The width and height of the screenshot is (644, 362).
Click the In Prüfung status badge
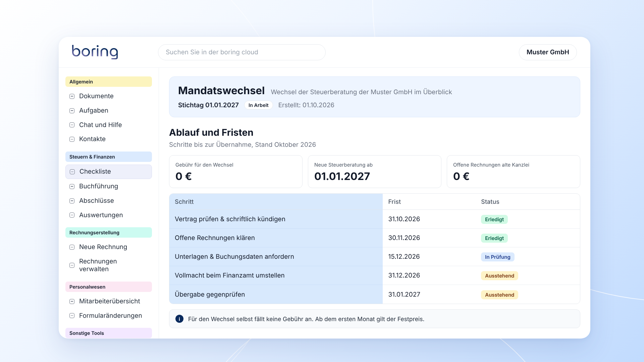(498, 257)
